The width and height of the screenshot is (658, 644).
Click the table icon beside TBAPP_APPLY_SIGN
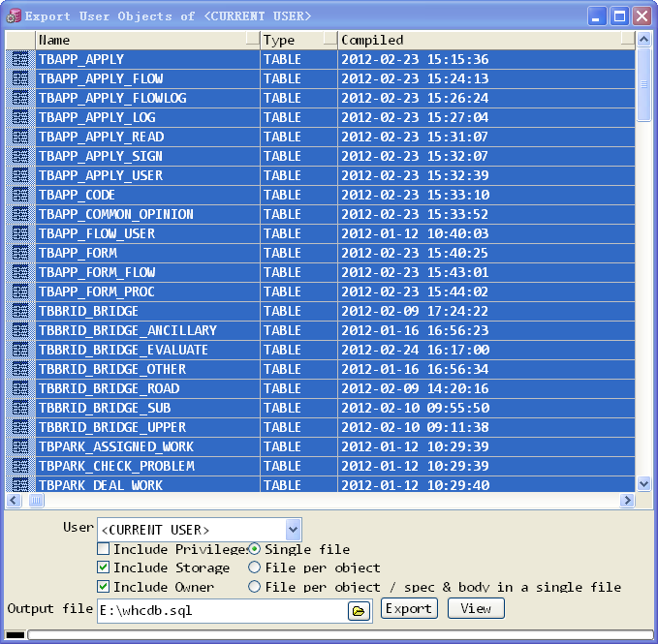[20, 156]
